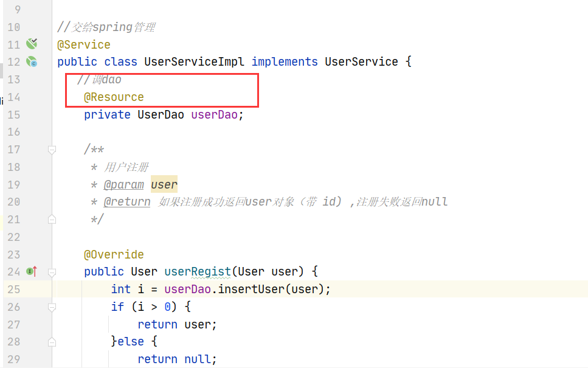The image size is (588, 368).
Task: Click the Spring bean icon beside @Service annotation
Action: click(31, 44)
